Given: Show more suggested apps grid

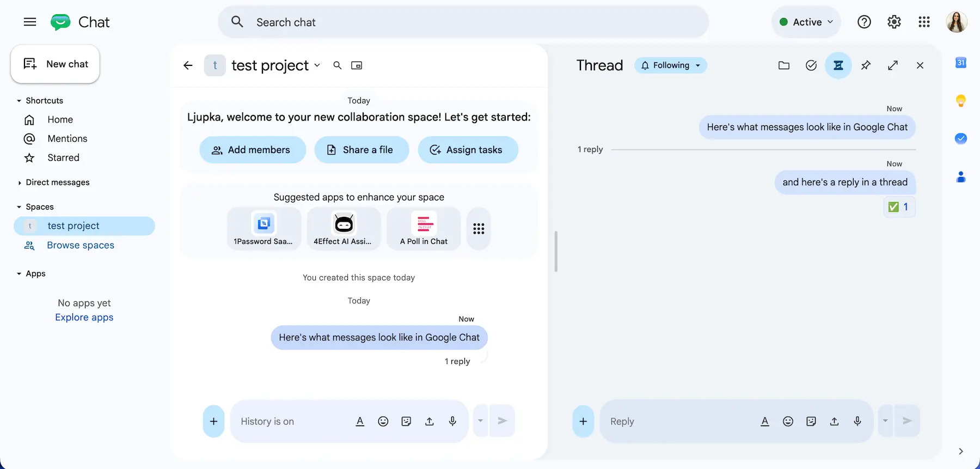Looking at the screenshot, I should [479, 229].
